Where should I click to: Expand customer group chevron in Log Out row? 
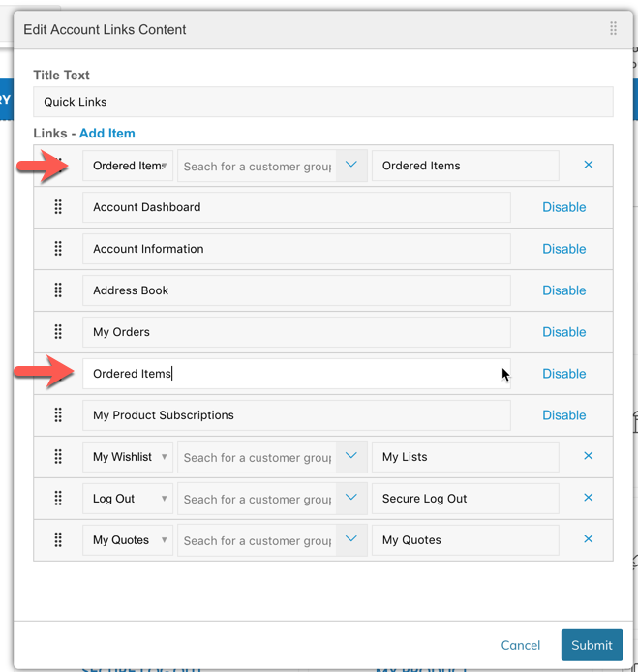pos(351,499)
